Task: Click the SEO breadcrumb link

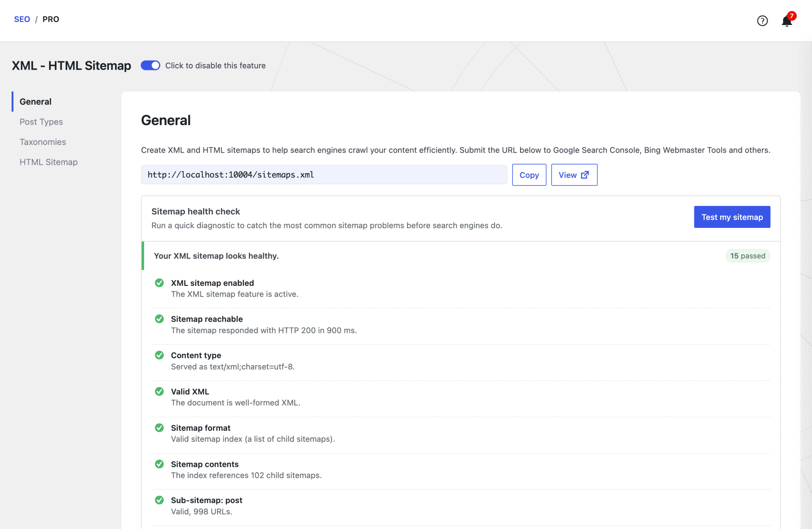Action: (22, 19)
